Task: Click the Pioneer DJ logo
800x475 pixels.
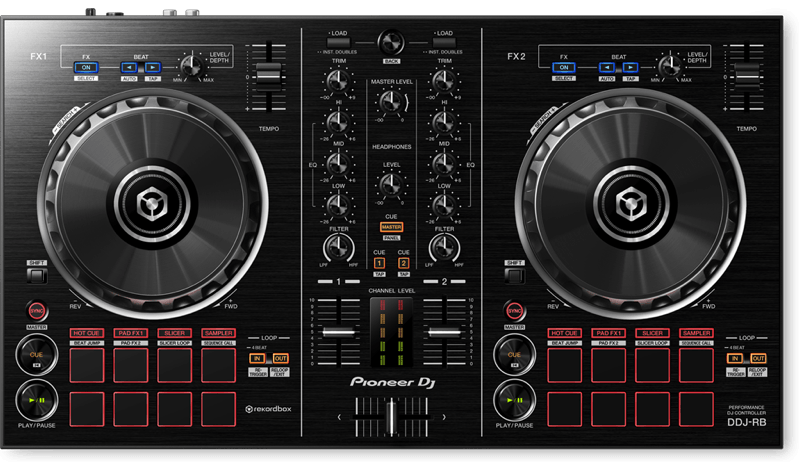Action: tap(392, 383)
